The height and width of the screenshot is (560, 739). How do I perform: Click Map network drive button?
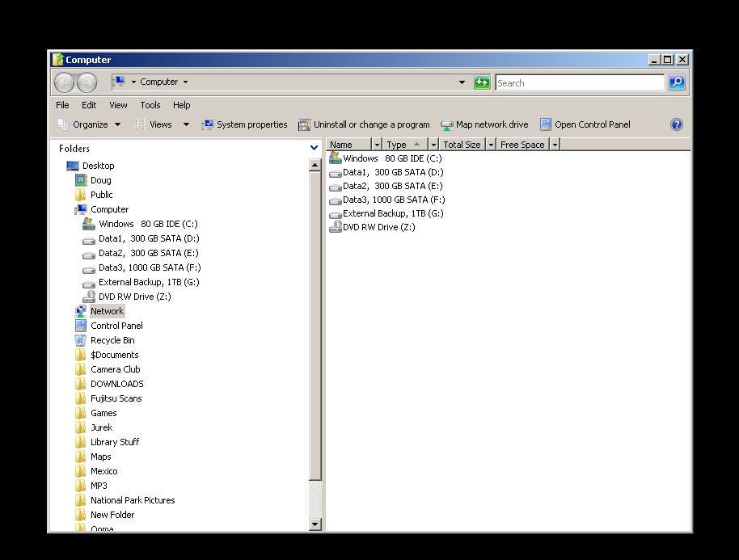(x=484, y=124)
